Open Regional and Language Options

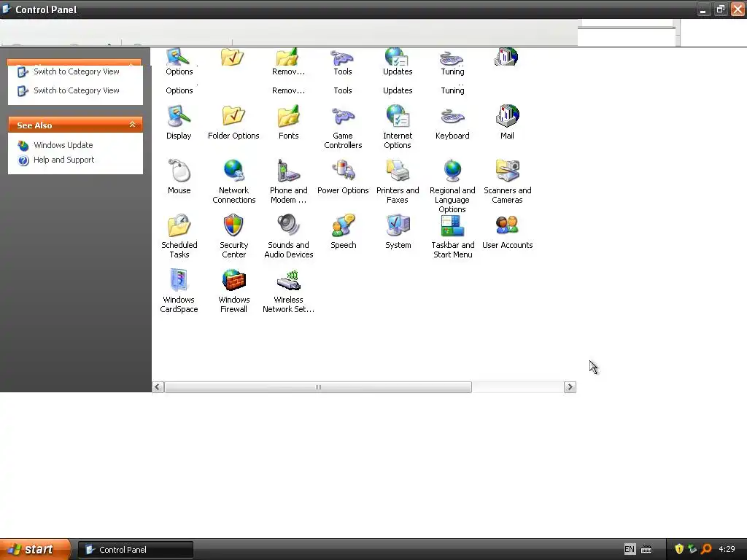tap(452, 187)
